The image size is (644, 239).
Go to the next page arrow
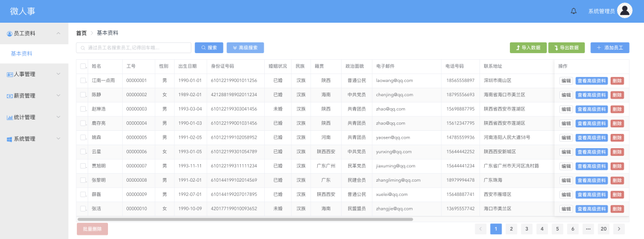click(619, 229)
